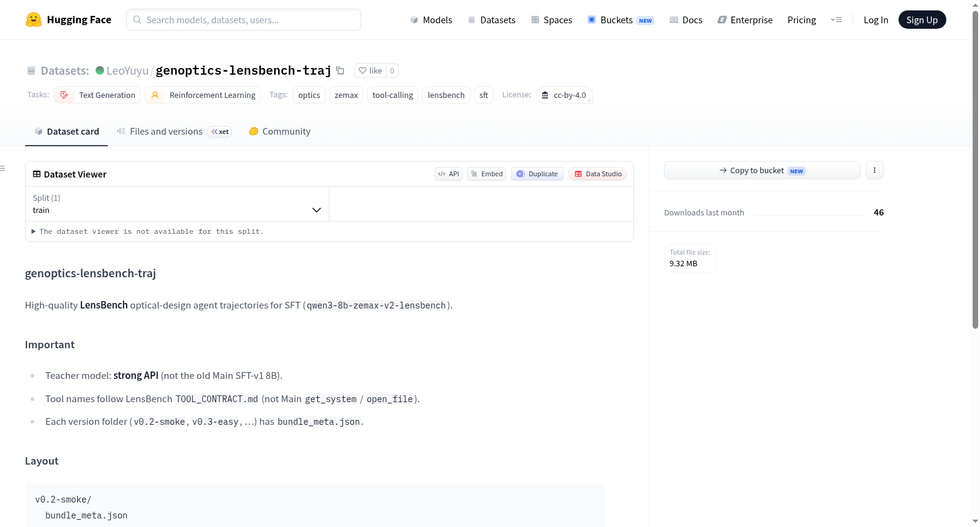Go to Spaces
Image resolution: width=980 pixels, height=527 pixels.
(552, 20)
